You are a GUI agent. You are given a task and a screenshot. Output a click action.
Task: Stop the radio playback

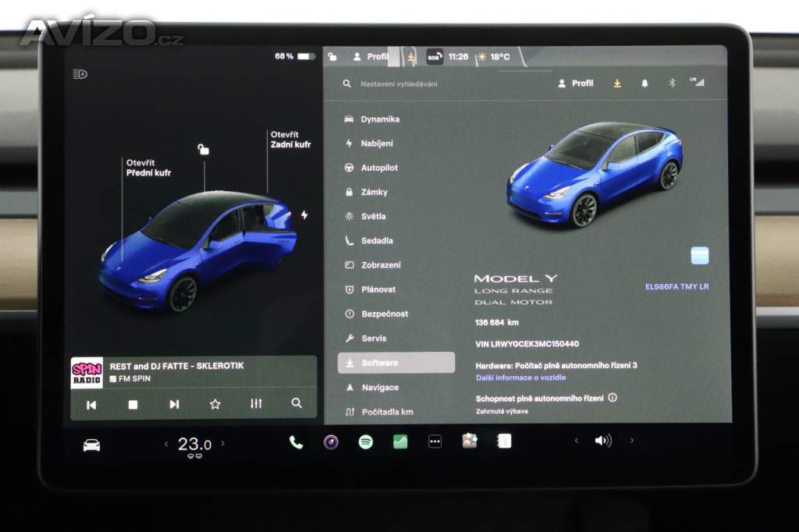pyautogui.click(x=133, y=404)
